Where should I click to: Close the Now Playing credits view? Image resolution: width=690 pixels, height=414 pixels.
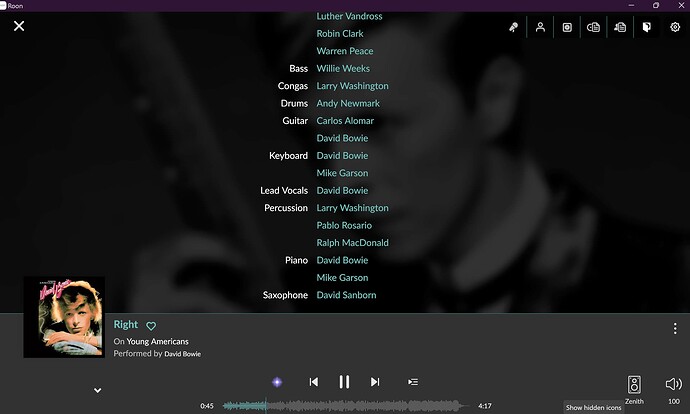(x=19, y=26)
